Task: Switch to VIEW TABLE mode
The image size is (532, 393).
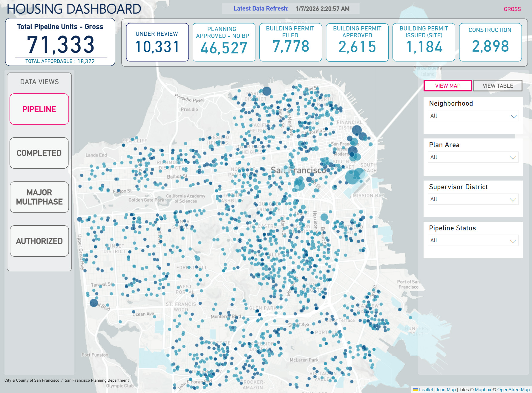Action: (497, 86)
